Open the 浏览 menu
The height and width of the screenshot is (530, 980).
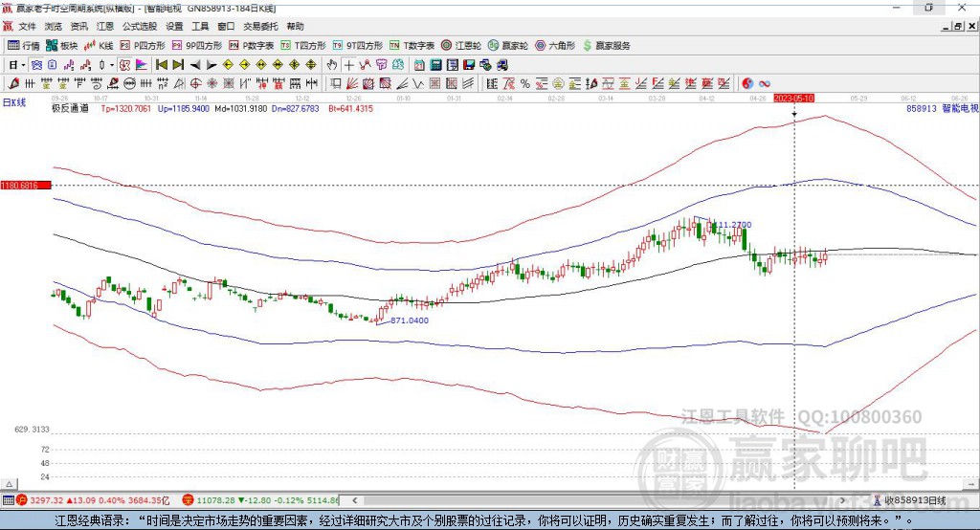click(x=54, y=26)
